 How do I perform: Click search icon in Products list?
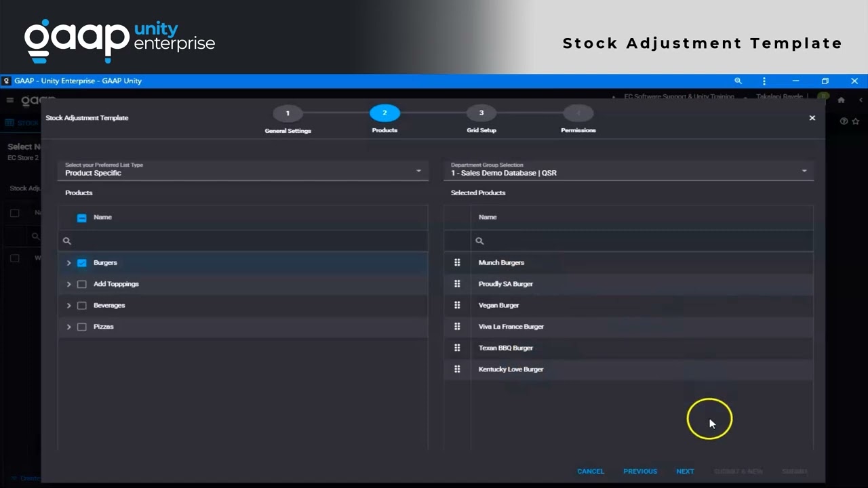pyautogui.click(x=67, y=241)
